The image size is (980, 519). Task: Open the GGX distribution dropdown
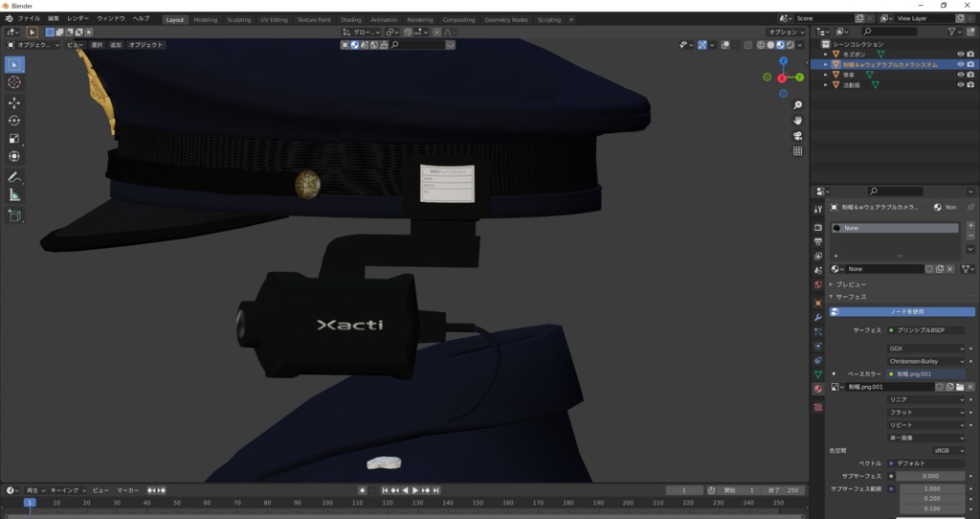925,349
